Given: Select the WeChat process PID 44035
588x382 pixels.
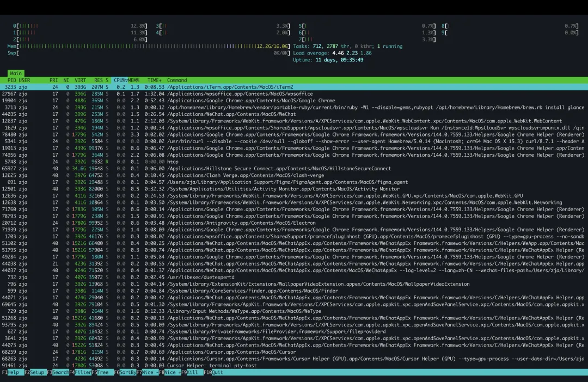Looking at the screenshot, I should (x=294, y=114).
